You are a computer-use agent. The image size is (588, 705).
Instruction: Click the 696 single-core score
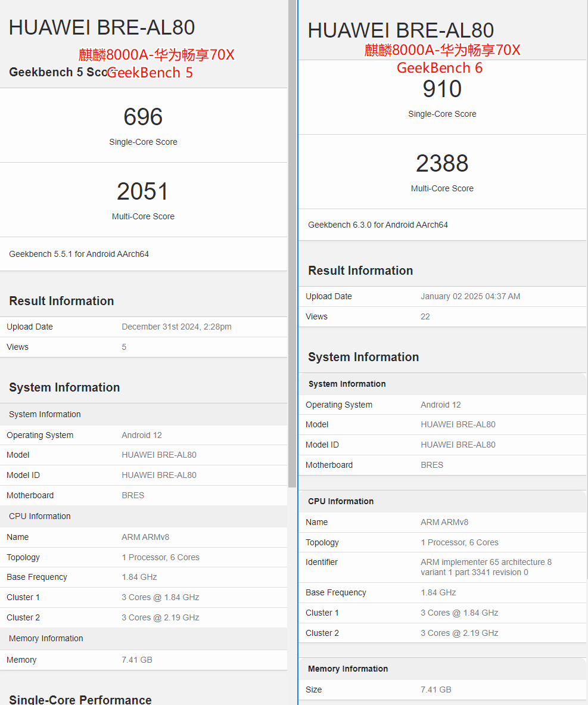point(143,117)
